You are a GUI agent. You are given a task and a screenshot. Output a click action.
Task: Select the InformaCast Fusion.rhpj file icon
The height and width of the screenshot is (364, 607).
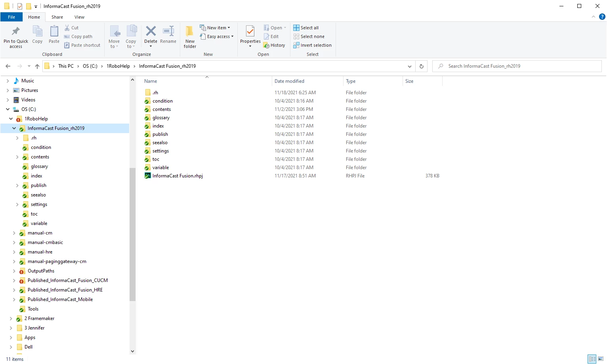click(148, 176)
